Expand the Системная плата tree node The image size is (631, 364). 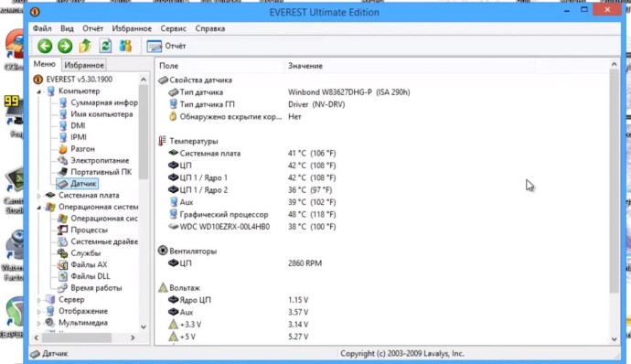coord(39,196)
